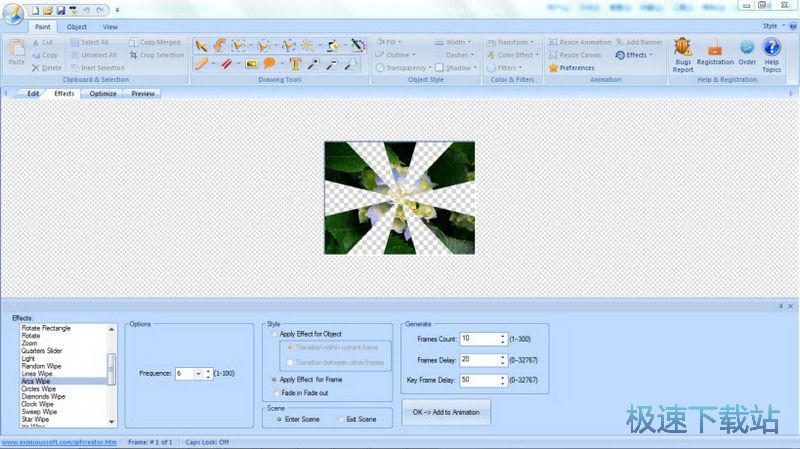Select Clock Wipe in the effects list
Screen dimensions: 800x449
[39, 404]
